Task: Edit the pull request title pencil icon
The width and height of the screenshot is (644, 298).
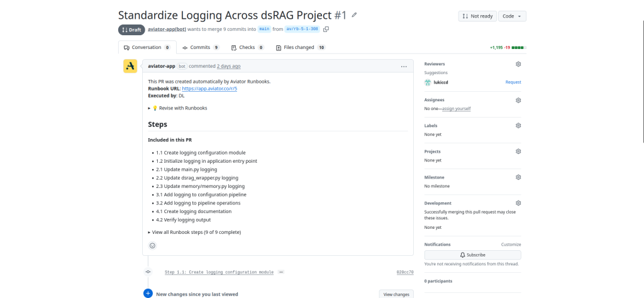Action: (355, 15)
